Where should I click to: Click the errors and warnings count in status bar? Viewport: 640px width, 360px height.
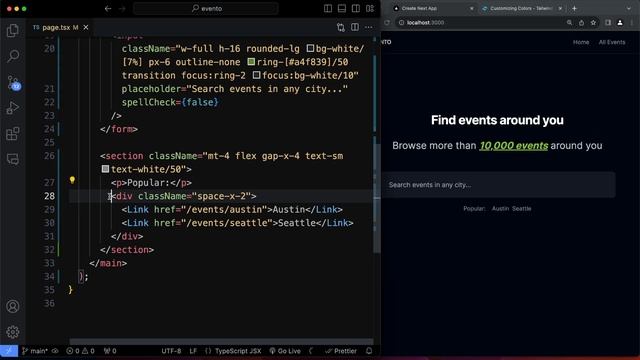point(80,351)
